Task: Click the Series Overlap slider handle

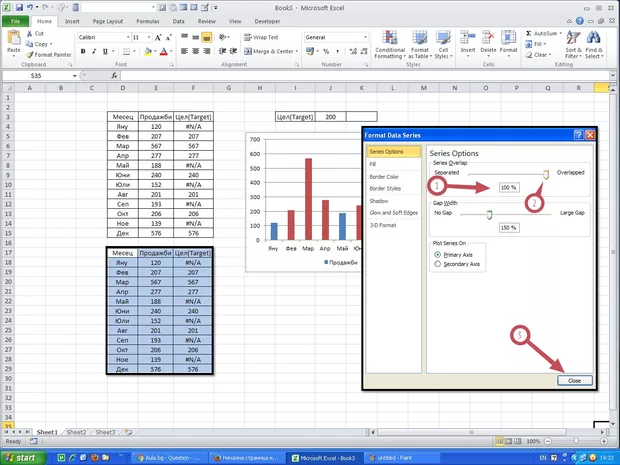Action: coord(546,173)
